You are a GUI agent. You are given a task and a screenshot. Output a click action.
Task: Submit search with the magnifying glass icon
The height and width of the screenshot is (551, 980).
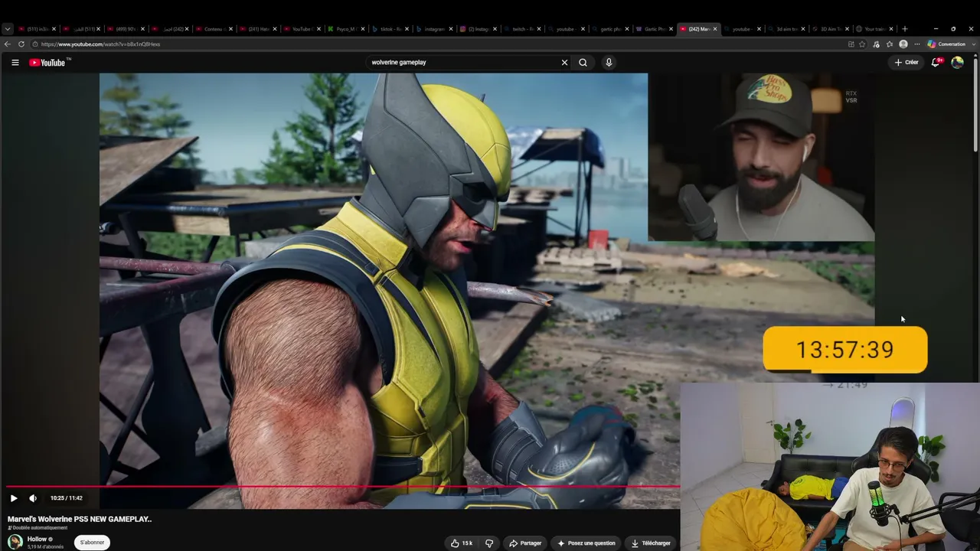583,63
